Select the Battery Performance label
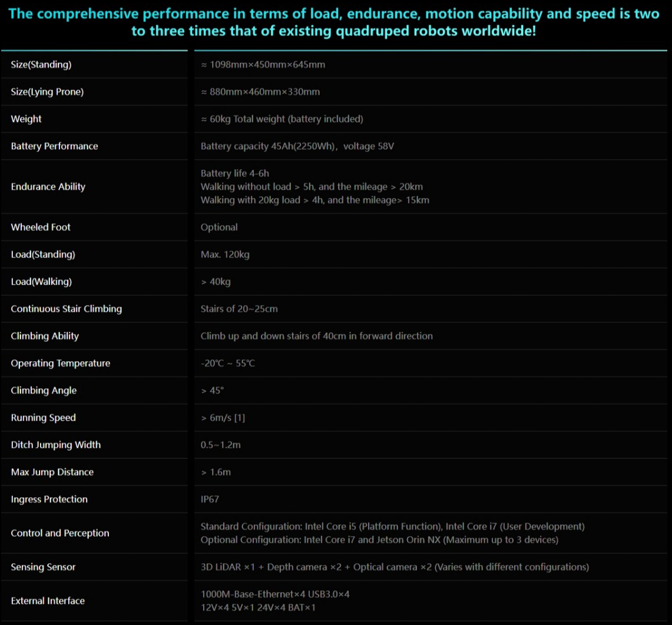672x625 pixels. click(54, 146)
